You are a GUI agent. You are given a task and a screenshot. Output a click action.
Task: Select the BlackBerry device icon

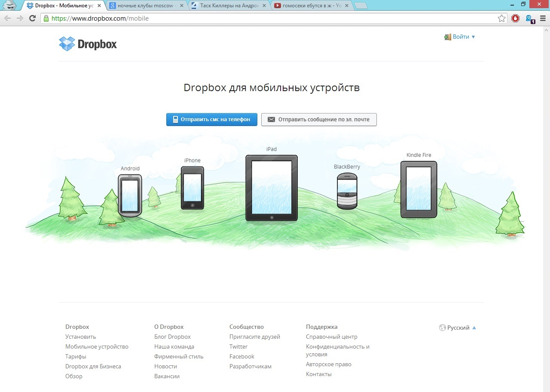(x=347, y=191)
